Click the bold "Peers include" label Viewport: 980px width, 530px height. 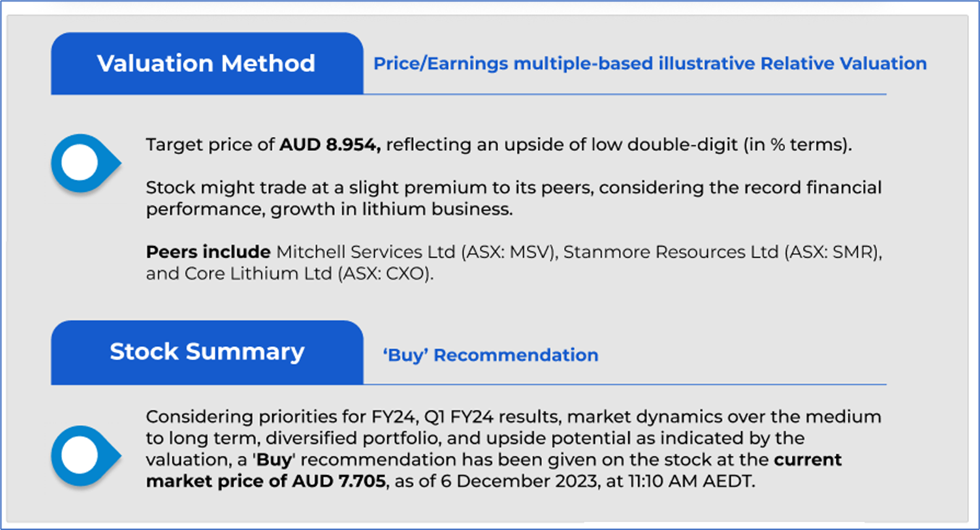pyautogui.click(x=207, y=252)
